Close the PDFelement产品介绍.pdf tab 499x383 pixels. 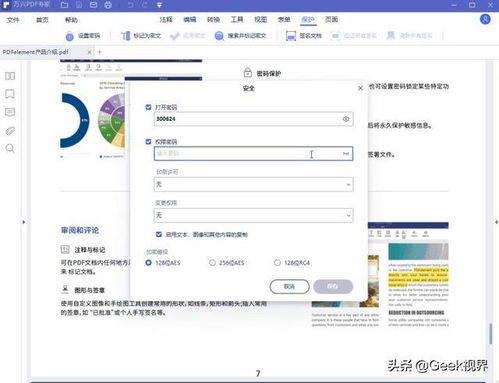click(89, 52)
